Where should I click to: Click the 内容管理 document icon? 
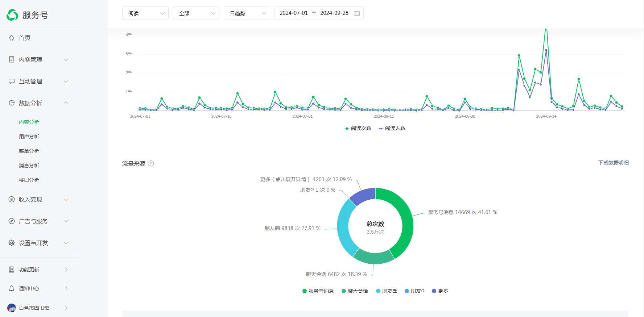click(x=12, y=59)
